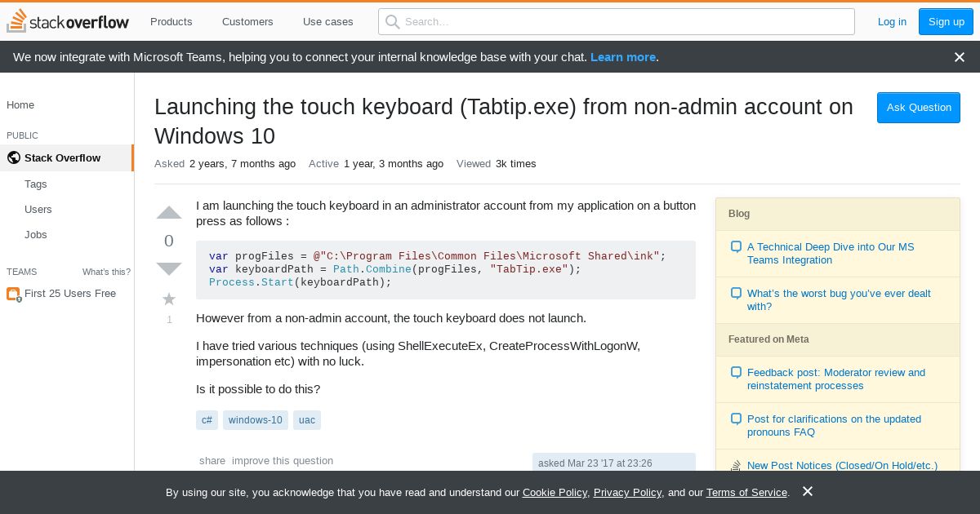This screenshot has height=514, width=980.
Task: Open updated pronouns FAQ post
Action: coord(834,426)
